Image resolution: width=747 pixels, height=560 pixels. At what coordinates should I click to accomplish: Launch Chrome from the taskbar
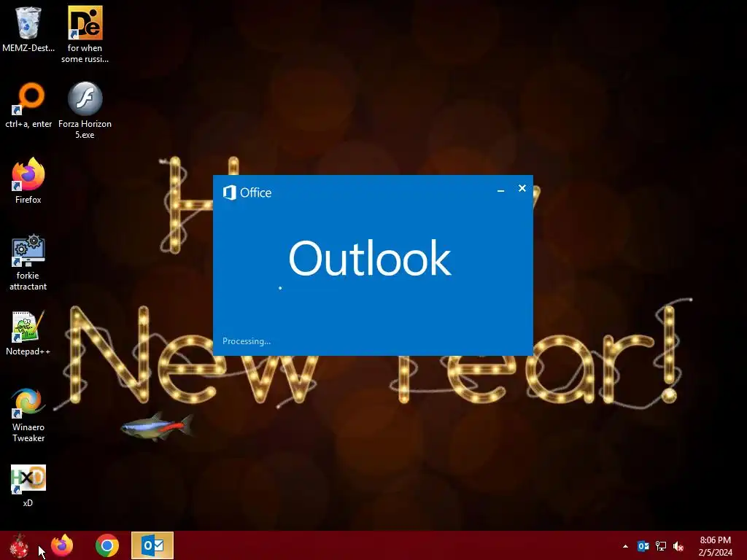click(x=107, y=545)
